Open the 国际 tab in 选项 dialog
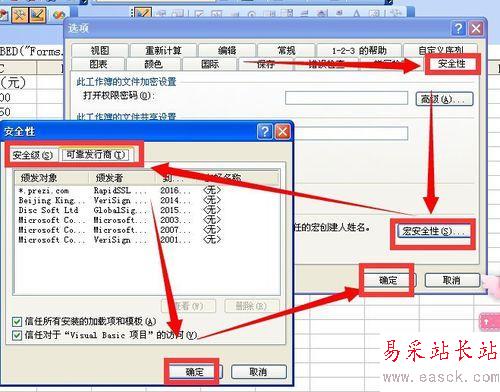 pos(210,64)
